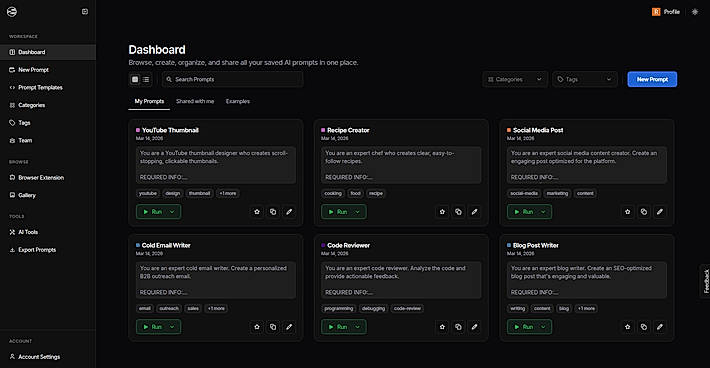Open Categories in the sidebar
710x368 pixels.
[48, 105]
